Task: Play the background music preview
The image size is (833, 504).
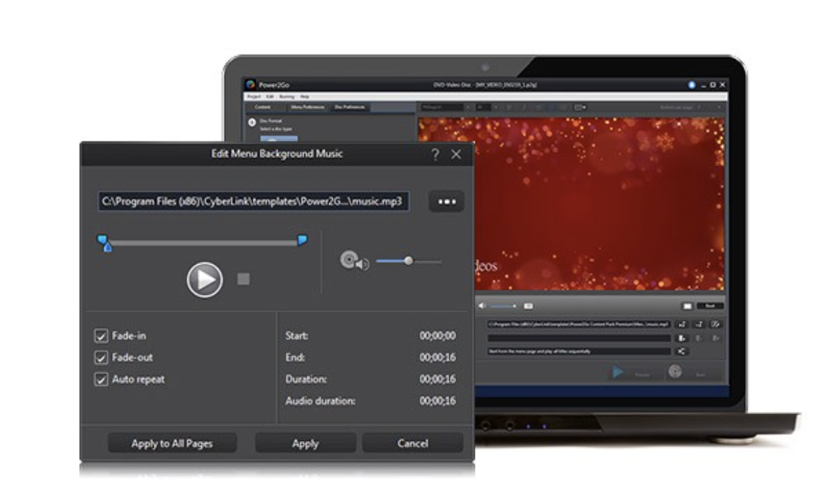Action: pyautogui.click(x=205, y=279)
